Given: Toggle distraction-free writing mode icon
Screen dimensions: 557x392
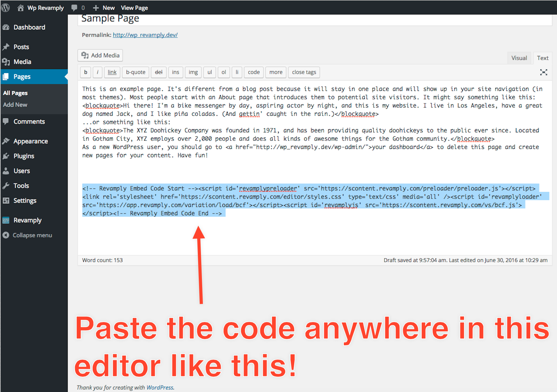Looking at the screenshot, I should (543, 72).
